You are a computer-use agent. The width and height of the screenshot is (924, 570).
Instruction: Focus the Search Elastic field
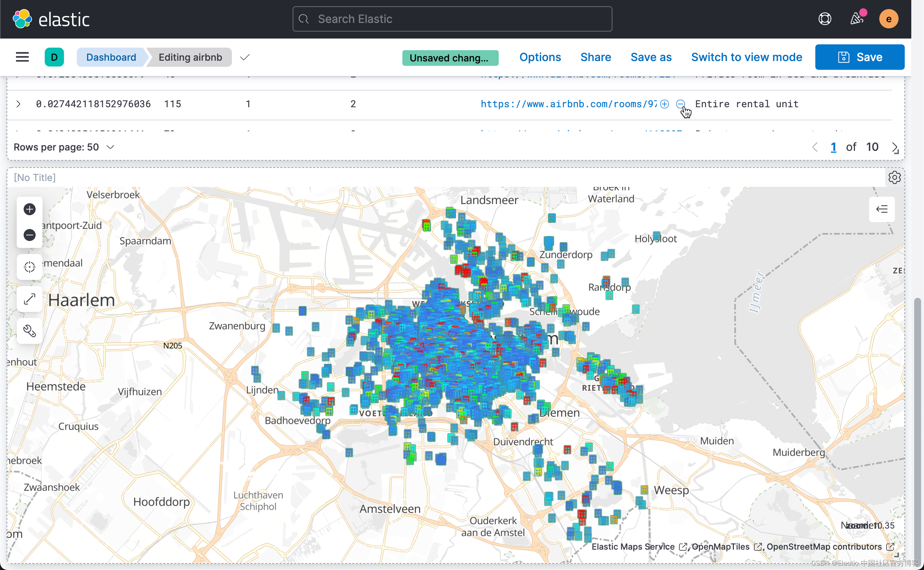click(452, 19)
